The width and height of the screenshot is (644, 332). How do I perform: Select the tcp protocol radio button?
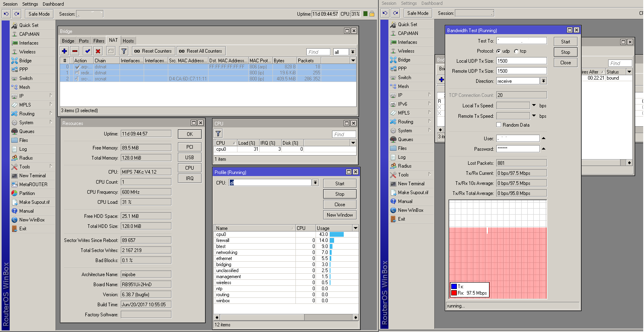pos(516,51)
